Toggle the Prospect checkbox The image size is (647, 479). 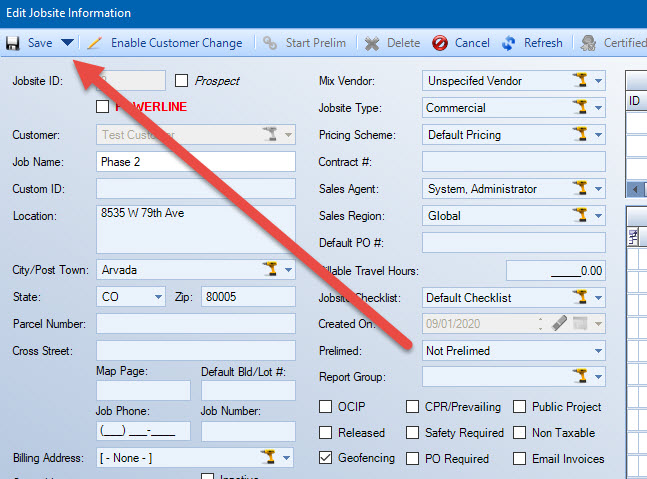point(182,80)
